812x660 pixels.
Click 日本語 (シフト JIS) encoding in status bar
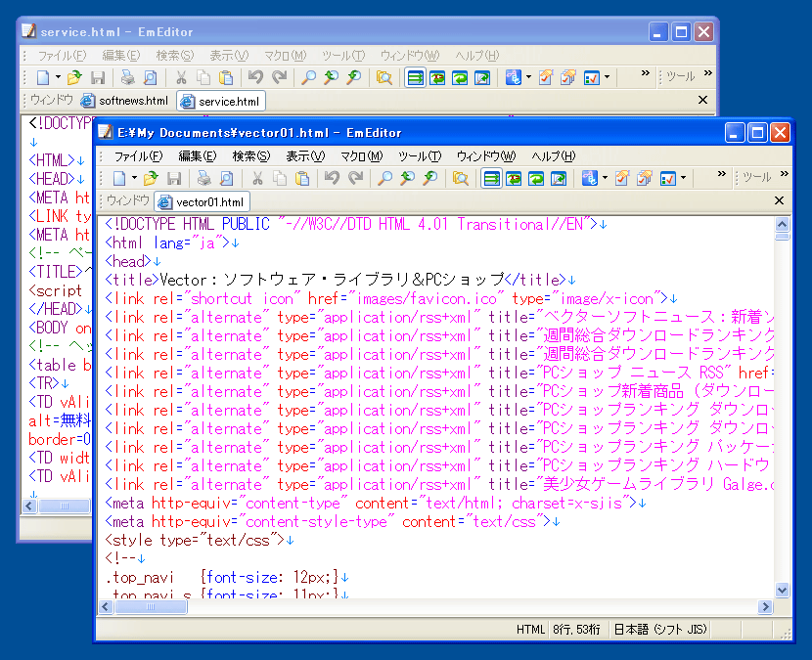pos(659,630)
